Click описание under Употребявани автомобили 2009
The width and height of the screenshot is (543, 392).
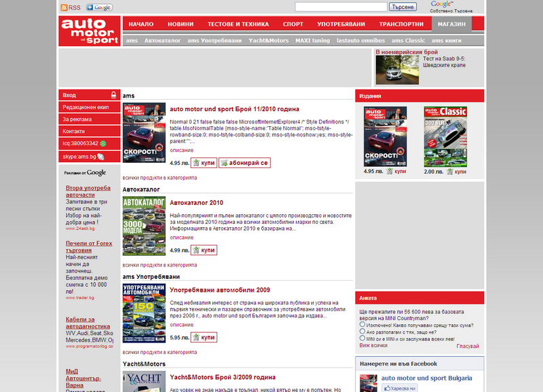pos(181,325)
